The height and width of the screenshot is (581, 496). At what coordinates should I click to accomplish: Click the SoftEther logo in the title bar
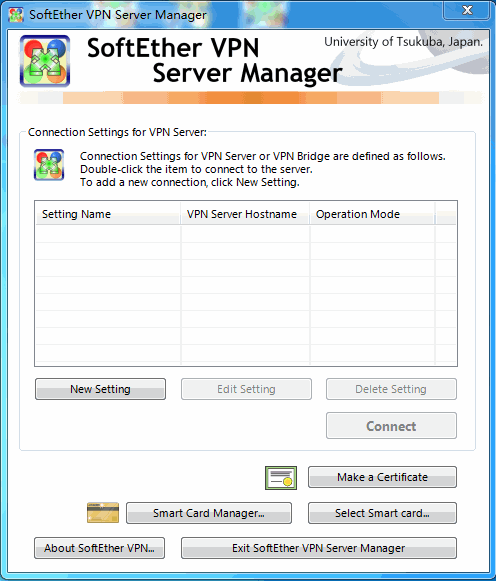click(x=16, y=15)
